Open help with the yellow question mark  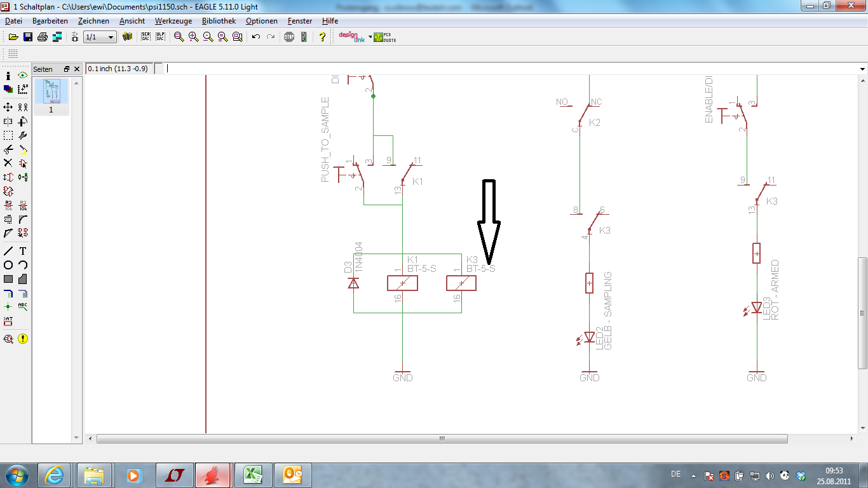(x=322, y=37)
